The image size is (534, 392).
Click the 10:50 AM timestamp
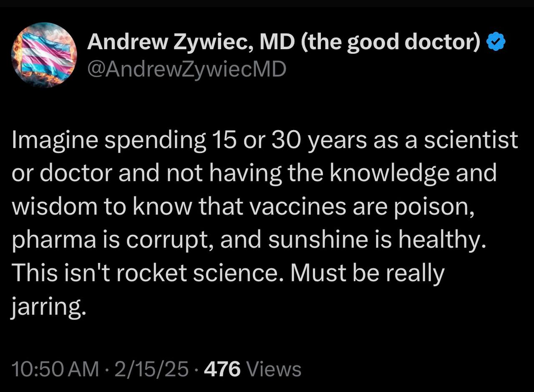[55, 369]
